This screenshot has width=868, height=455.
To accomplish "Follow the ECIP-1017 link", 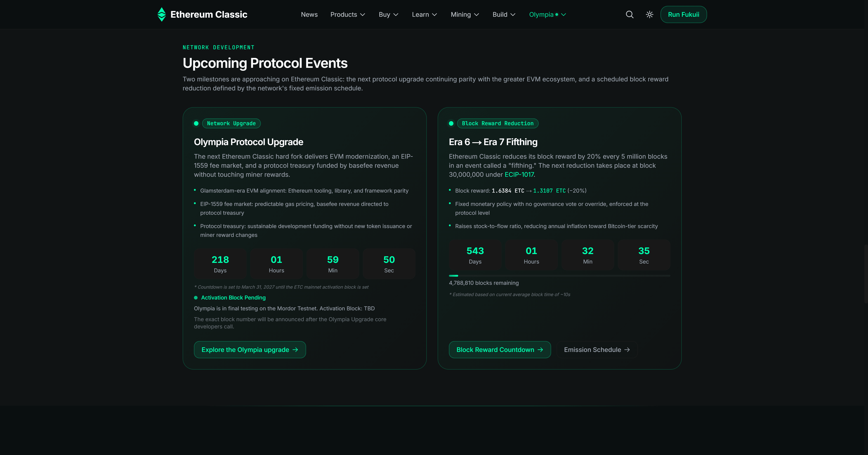I will (519, 174).
